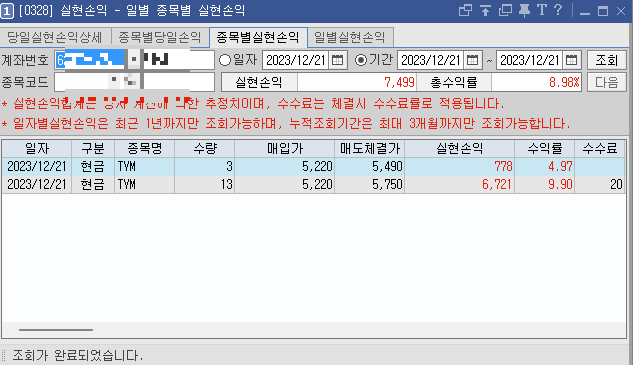Click return rate 9.90 cell
This screenshot has height=365, width=633.
tap(545, 185)
